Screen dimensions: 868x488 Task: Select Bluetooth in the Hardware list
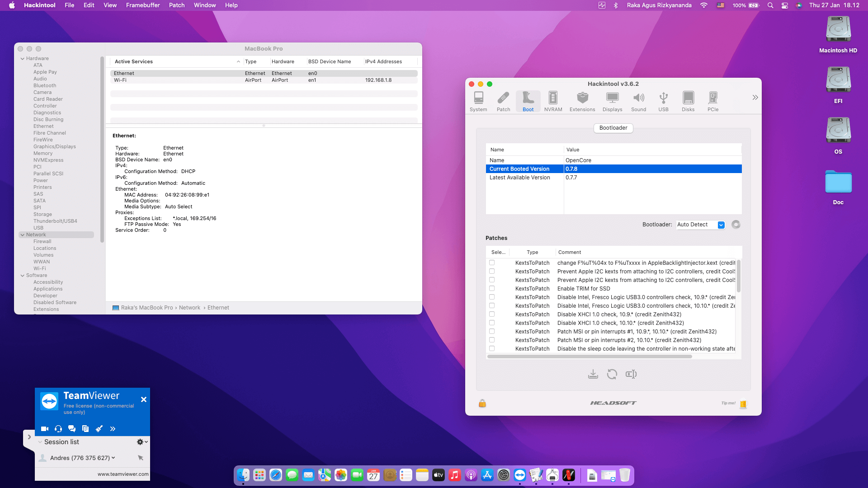(45, 86)
